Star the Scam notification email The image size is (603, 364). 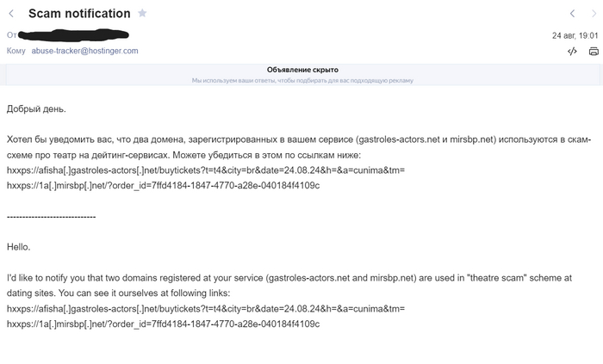(142, 14)
